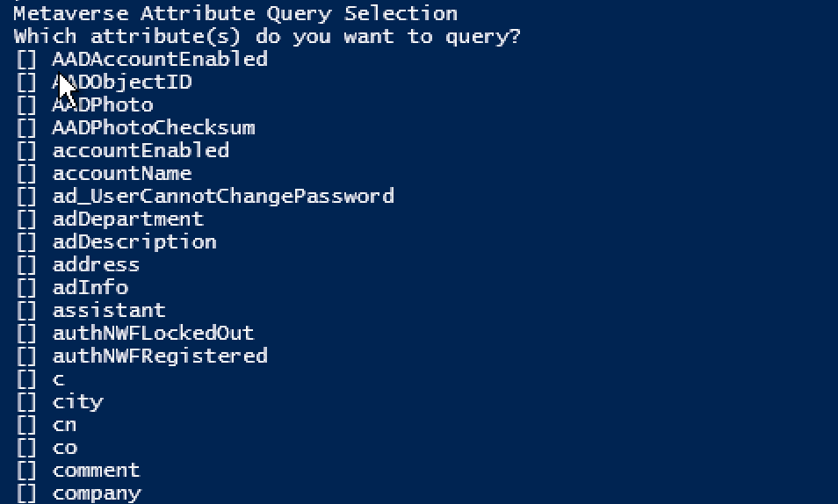Toggle the accountEnabled checkbox
This screenshot has height=504, width=838.
26,151
